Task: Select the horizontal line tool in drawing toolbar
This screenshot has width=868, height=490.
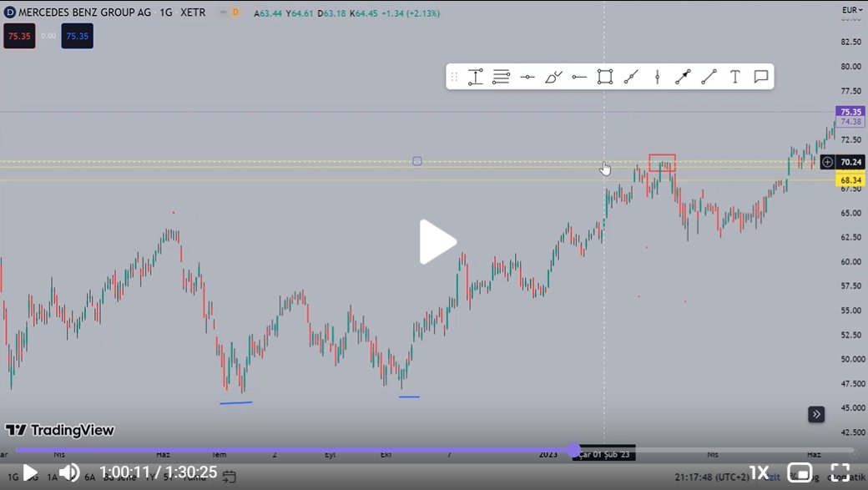Action: coord(527,77)
